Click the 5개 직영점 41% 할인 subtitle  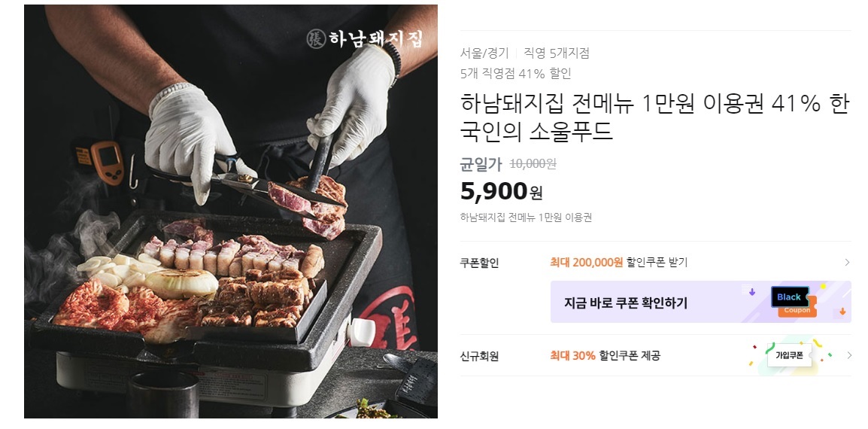tap(515, 73)
